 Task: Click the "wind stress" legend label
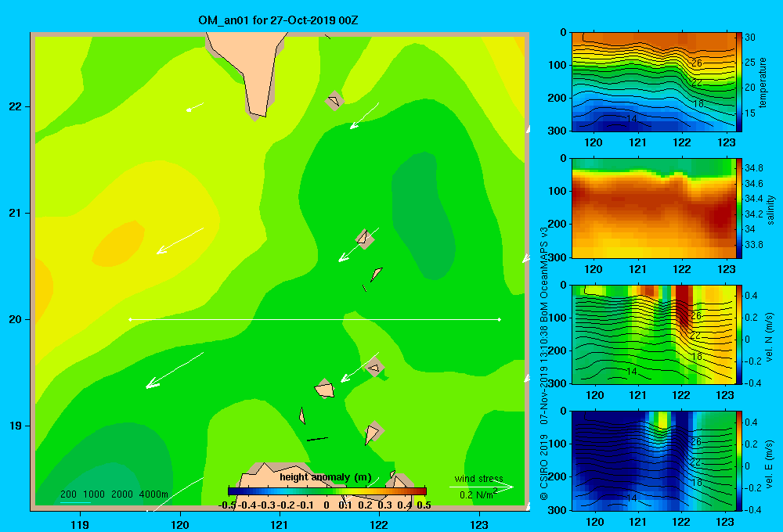coord(478,478)
